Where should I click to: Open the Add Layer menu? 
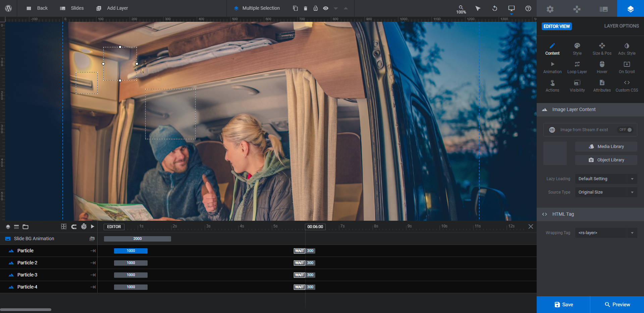point(112,8)
